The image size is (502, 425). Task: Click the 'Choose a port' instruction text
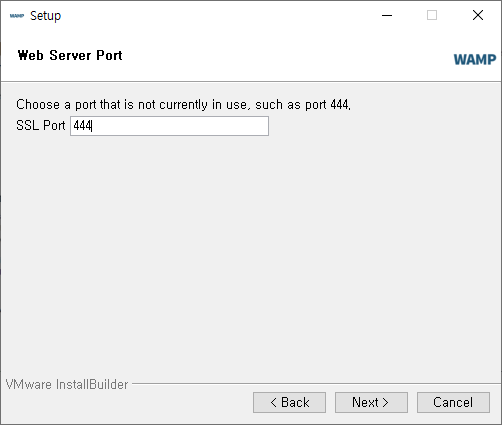tap(183, 105)
